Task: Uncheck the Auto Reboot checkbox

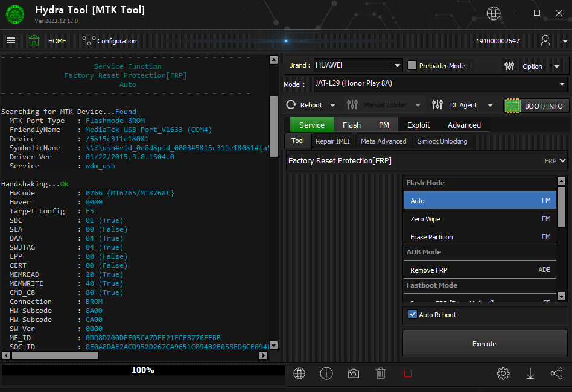Action: pos(413,314)
